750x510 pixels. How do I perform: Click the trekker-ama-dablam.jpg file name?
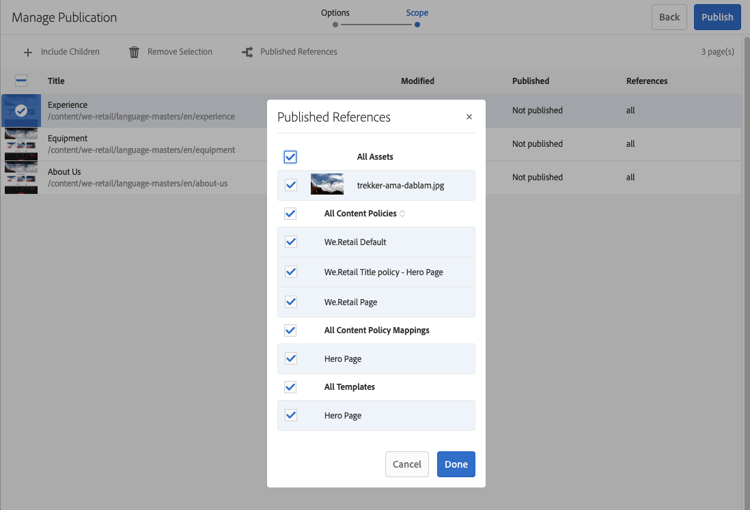coord(400,186)
